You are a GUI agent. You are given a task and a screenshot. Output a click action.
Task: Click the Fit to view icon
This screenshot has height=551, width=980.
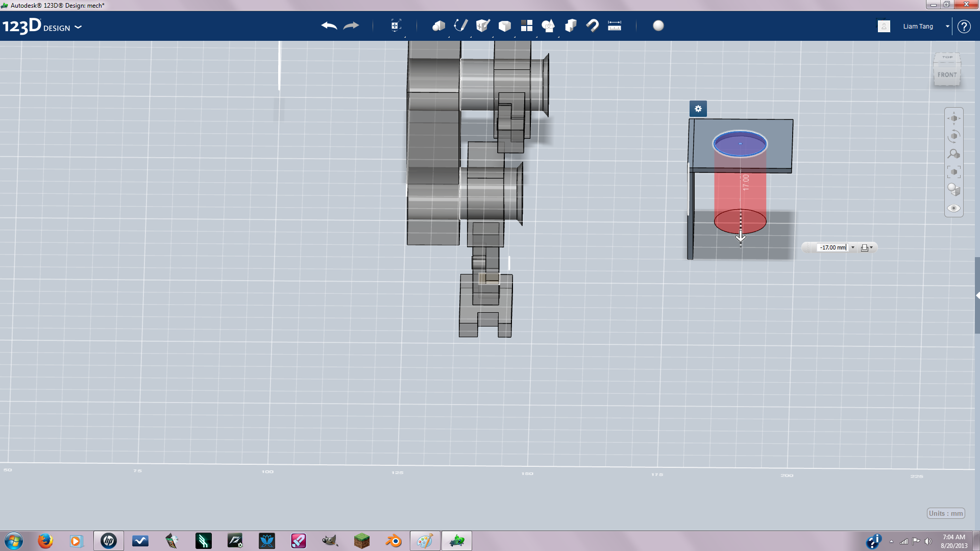tap(954, 172)
